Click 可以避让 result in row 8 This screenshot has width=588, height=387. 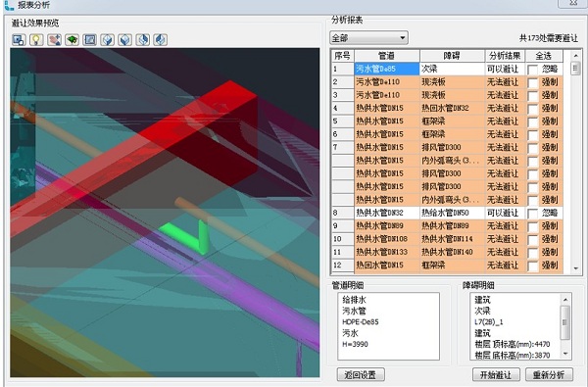click(x=505, y=213)
